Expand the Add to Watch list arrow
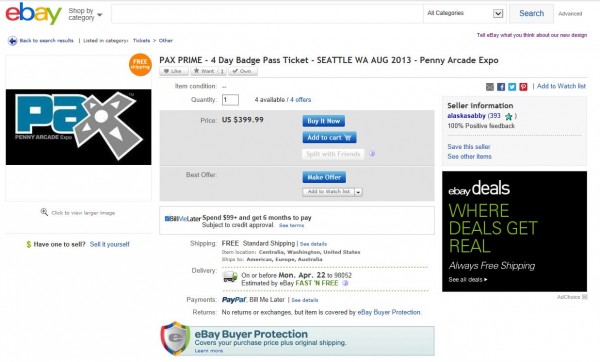 (x=359, y=192)
